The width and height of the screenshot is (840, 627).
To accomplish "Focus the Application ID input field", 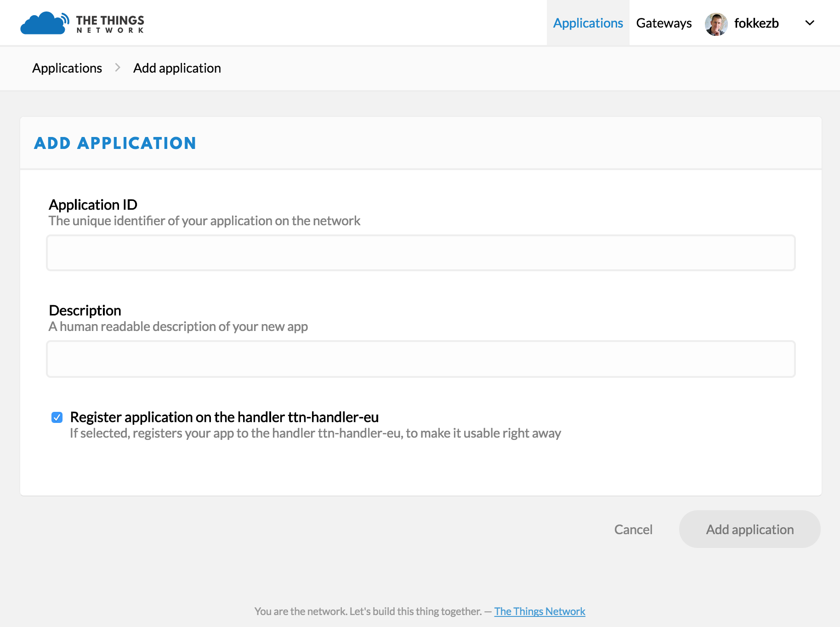I will [x=420, y=253].
